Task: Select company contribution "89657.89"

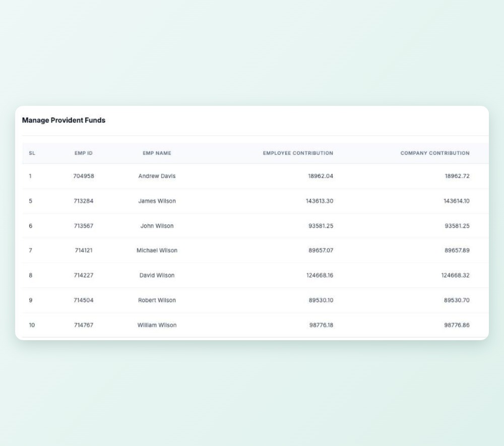Action: click(x=457, y=250)
